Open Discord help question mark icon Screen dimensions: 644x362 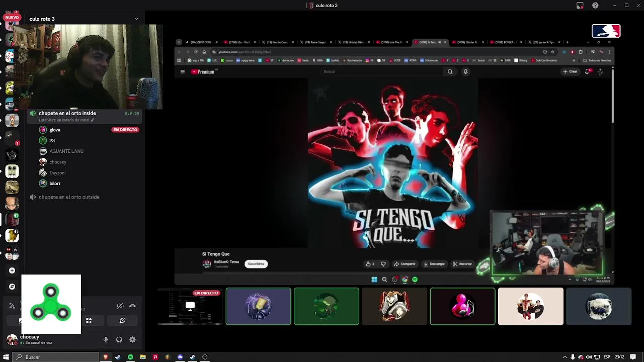596,6
